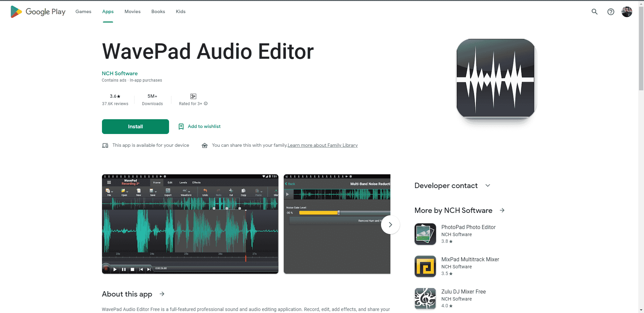Switch to the Kids tab
The height and width of the screenshot is (313, 644).
point(180,11)
